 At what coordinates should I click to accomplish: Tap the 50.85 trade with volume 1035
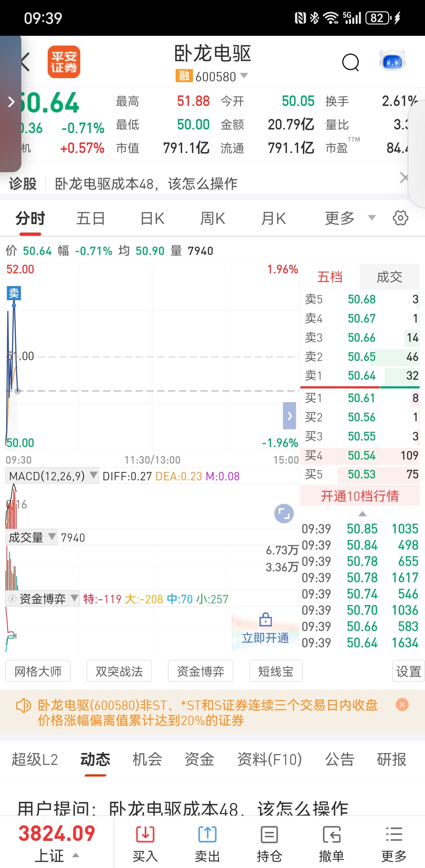click(x=360, y=529)
